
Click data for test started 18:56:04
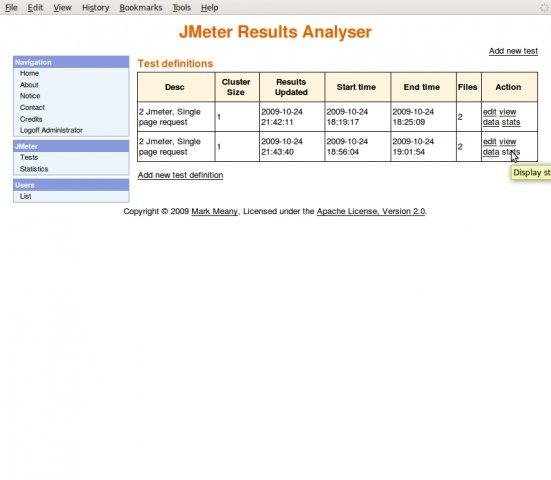pyautogui.click(x=491, y=152)
